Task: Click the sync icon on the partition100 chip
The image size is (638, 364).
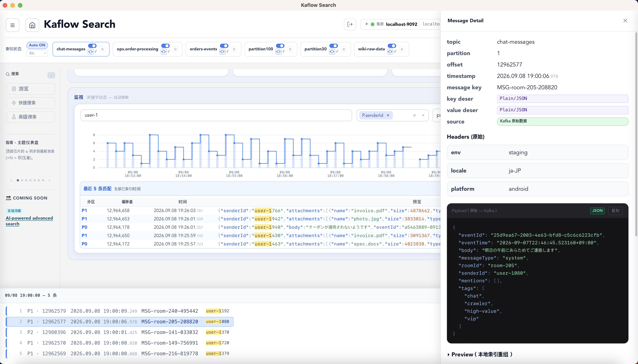Action: [278, 52]
